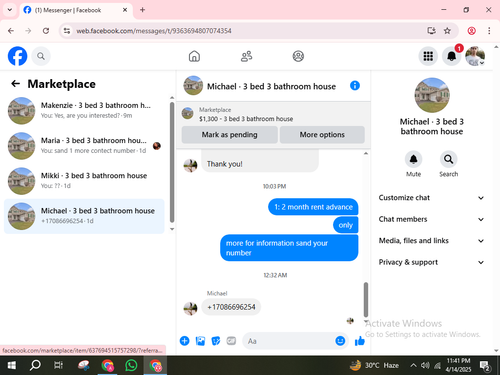Open Windows Start button
This screenshot has width=500, height=375.
[x=12, y=365]
